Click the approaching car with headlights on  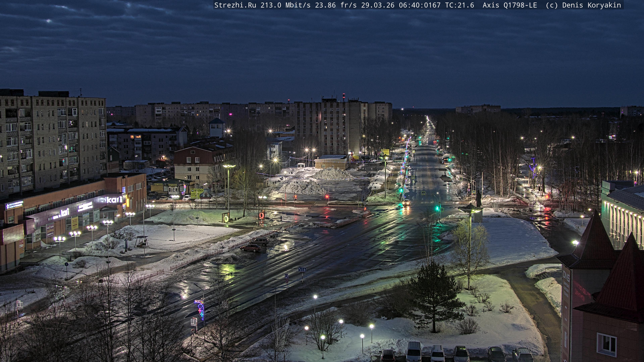pyautogui.click(x=406, y=203)
